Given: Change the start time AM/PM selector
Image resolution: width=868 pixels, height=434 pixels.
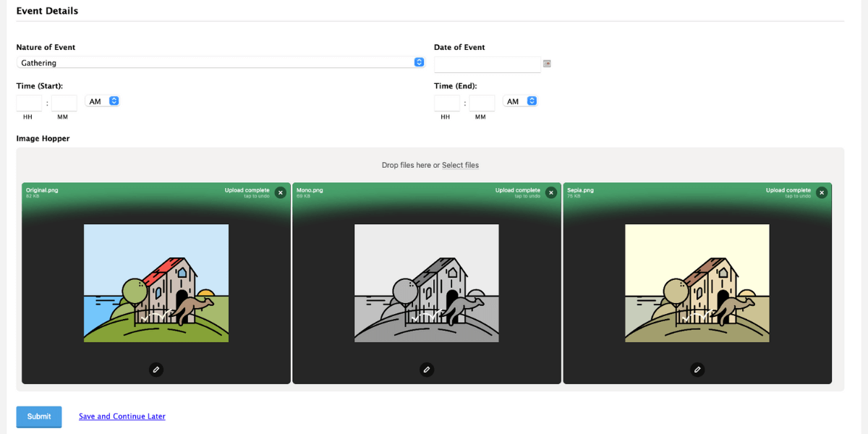Looking at the screenshot, I should point(102,101).
